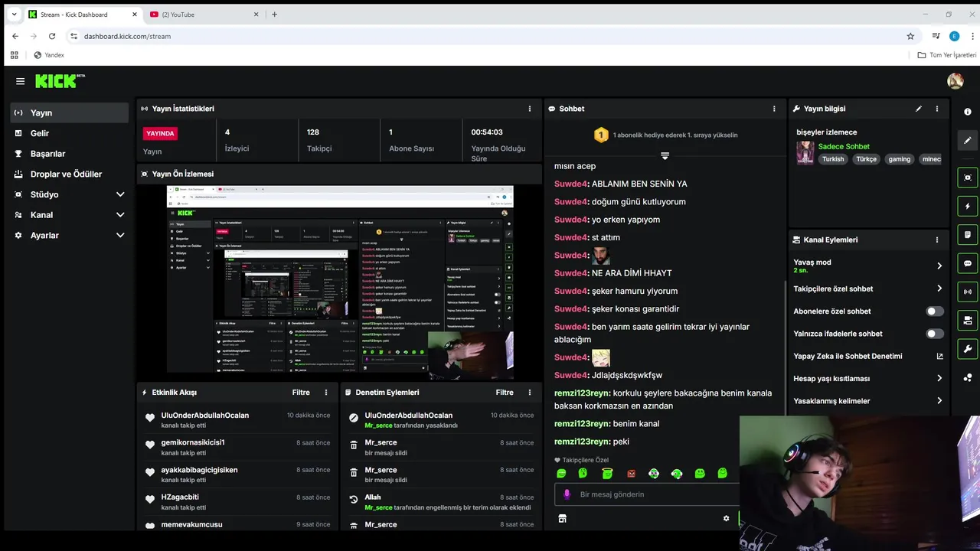Screen dimensions: 980x551
Task: Open the info icon in the right sidebar
Action: [968, 112]
